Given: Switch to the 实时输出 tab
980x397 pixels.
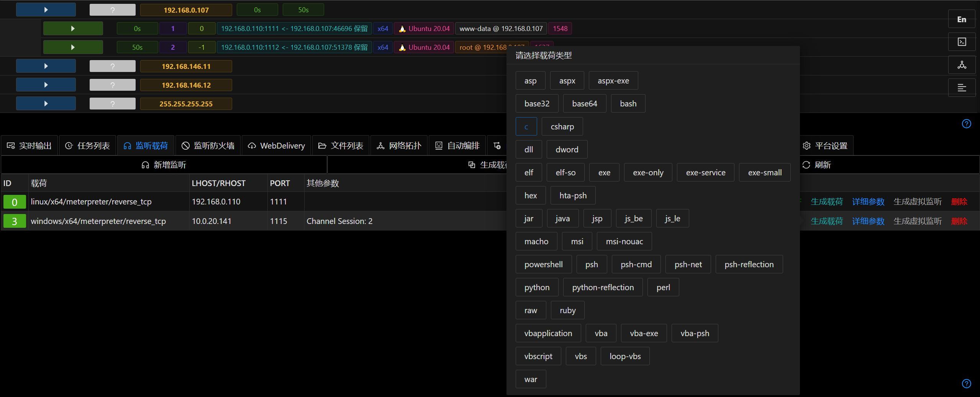Looking at the screenshot, I should pyautogui.click(x=29, y=145).
